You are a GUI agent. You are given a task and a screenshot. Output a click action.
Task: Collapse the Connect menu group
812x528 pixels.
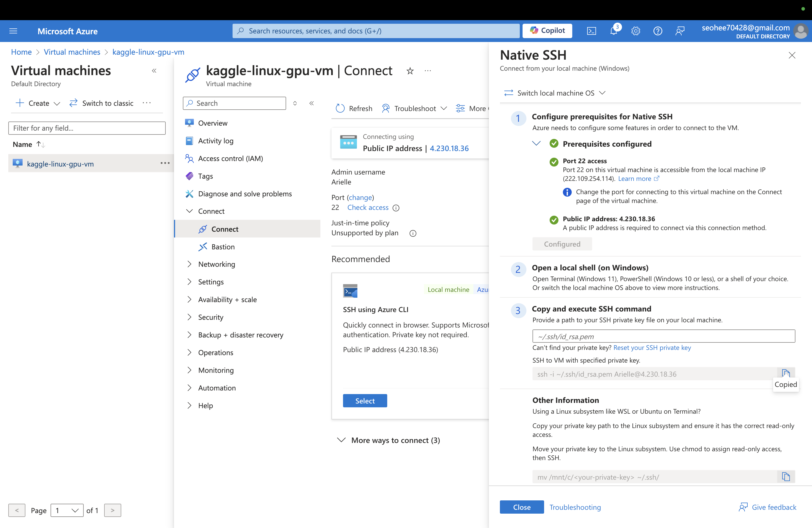coord(189,211)
